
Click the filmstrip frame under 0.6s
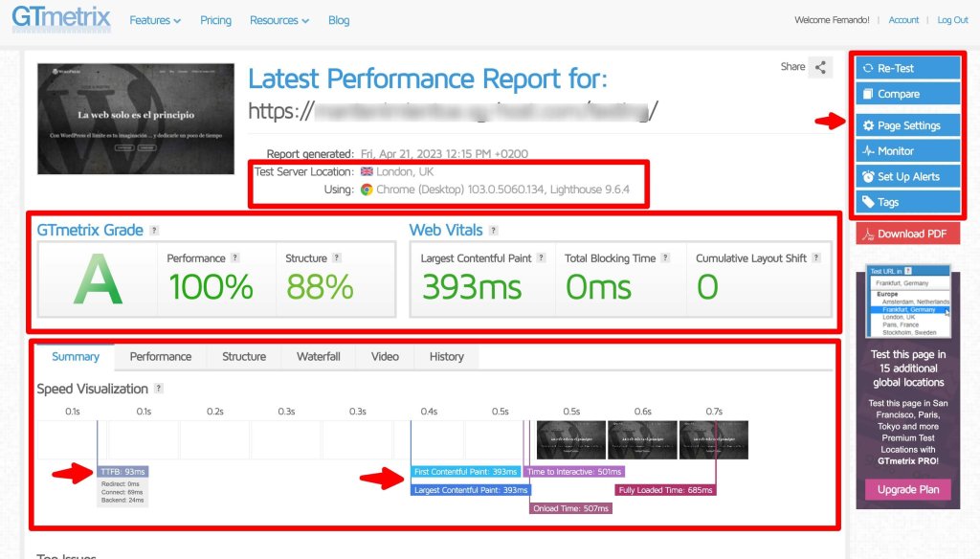[642, 440]
